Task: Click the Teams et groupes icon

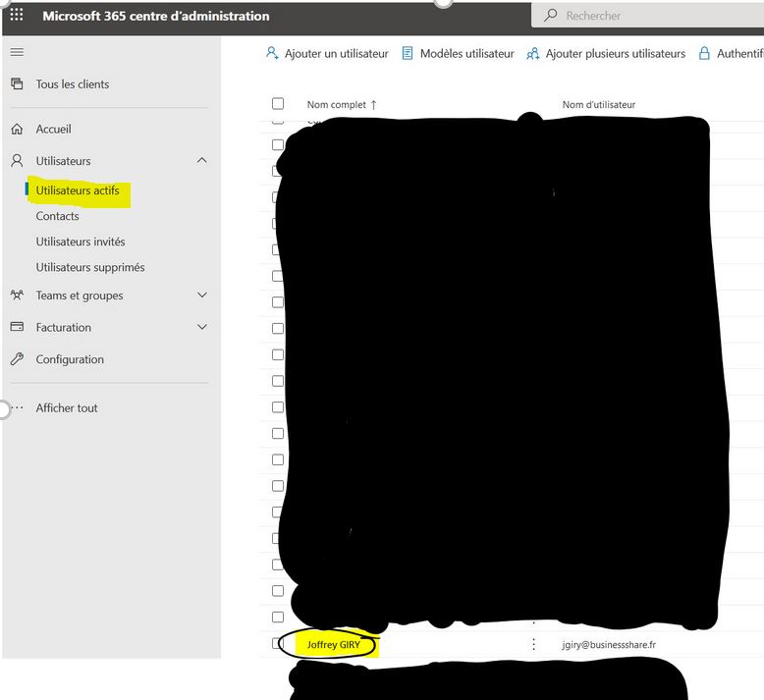Action: 17,296
